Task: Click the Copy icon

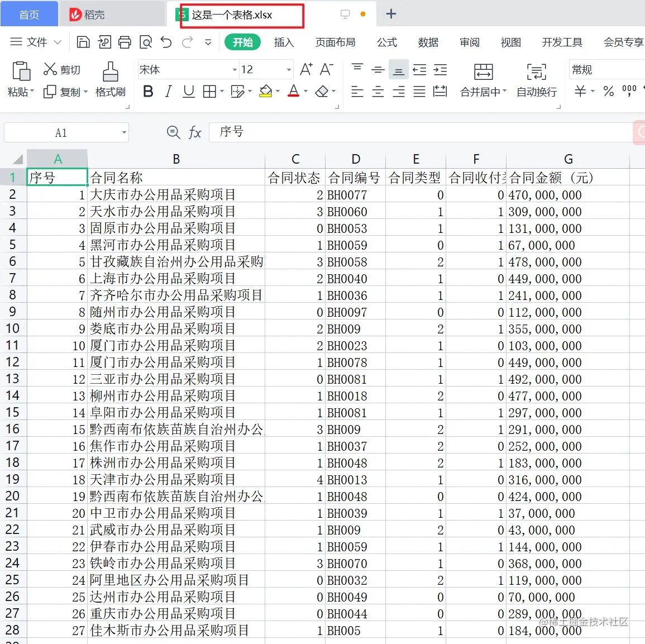Action: 50,92
